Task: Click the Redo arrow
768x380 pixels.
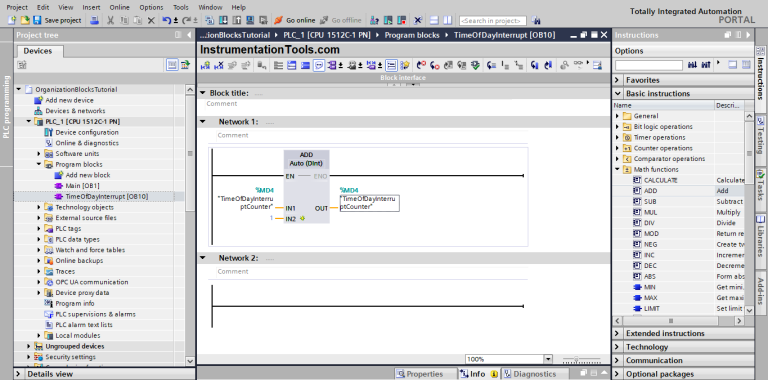Action: tap(187, 21)
